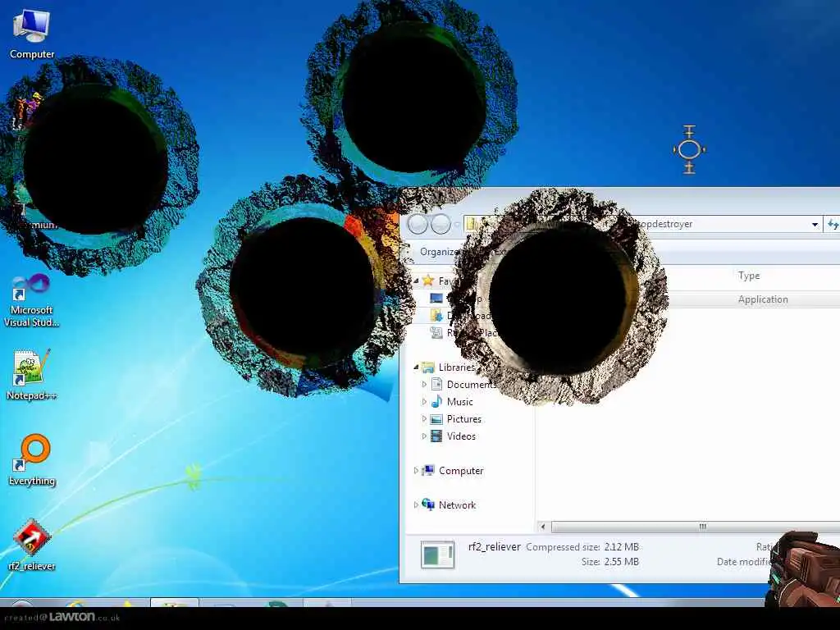Click the rf2_reliever details pane thumbnail
Viewport: 840px width, 630px height.
click(438, 555)
